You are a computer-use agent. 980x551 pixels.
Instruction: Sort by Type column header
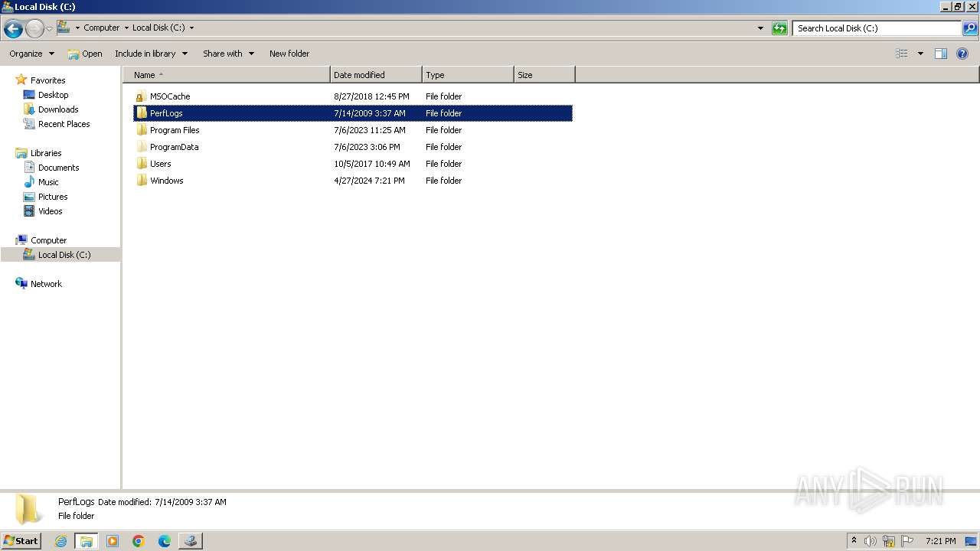pos(468,75)
